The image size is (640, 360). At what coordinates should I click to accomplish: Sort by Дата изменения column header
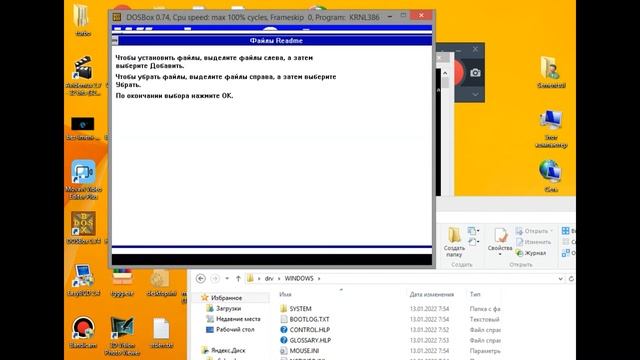432,294
